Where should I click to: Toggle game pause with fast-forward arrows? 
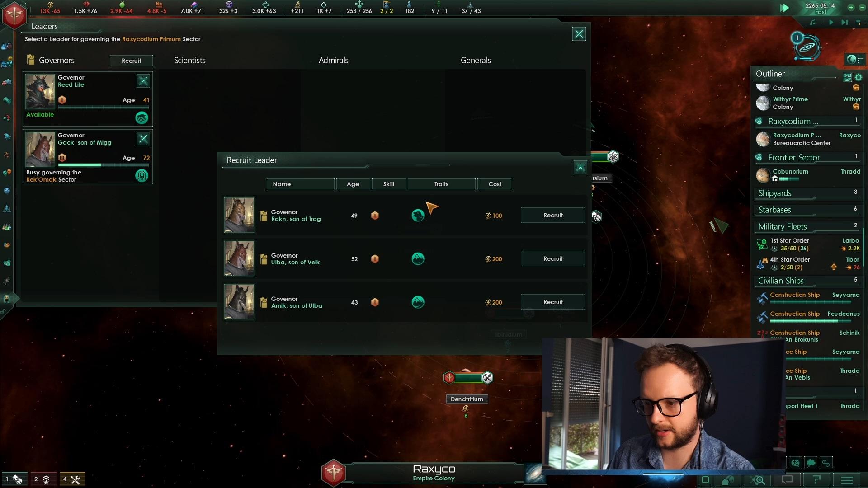(x=785, y=8)
